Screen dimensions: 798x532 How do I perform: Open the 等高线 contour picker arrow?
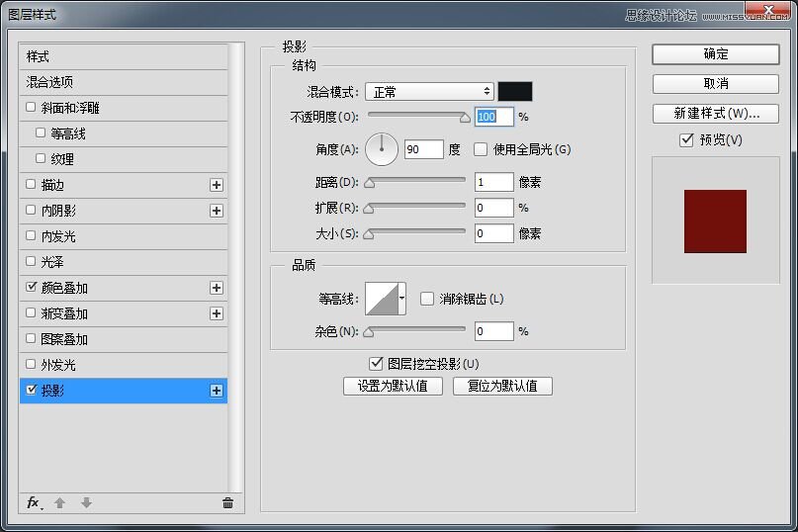[x=402, y=299]
